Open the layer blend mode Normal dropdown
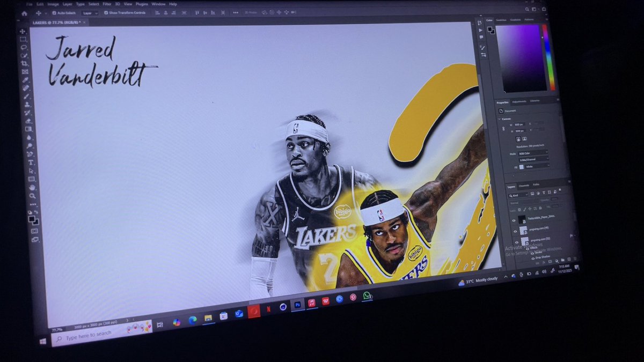The height and width of the screenshot is (362, 644). 524,203
